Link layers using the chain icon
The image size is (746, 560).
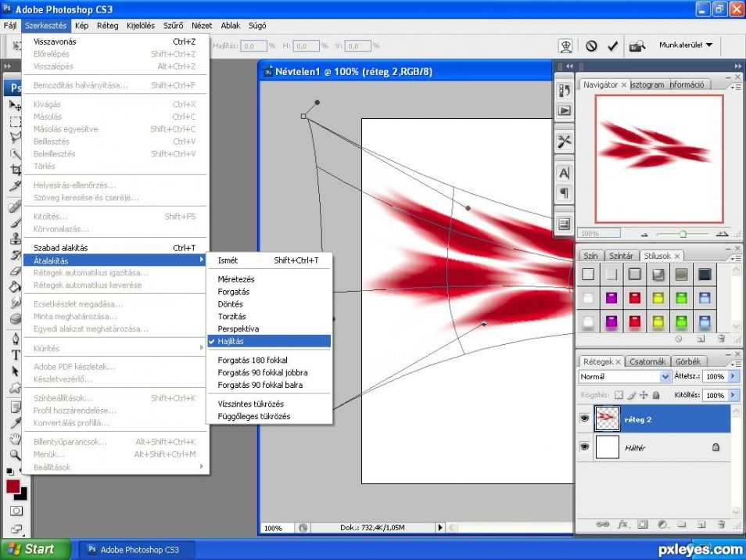[x=602, y=524]
